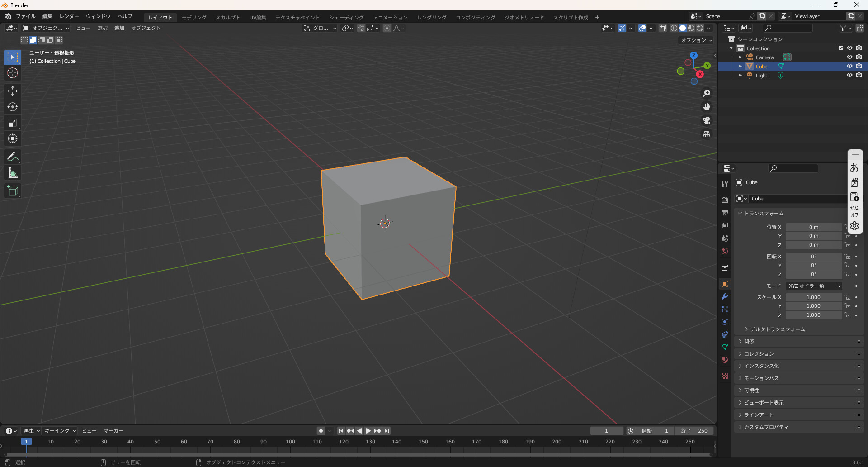Open the View Layer properties tab
Image resolution: width=868 pixels, height=467 pixels.
pyautogui.click(x=725, y=225)
